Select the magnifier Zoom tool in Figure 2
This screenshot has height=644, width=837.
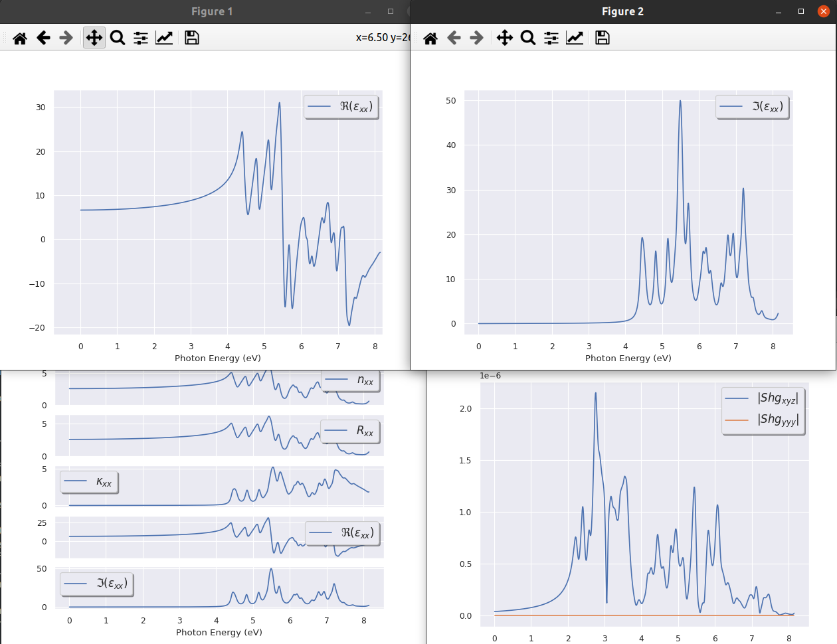click(x=528, y=38)
